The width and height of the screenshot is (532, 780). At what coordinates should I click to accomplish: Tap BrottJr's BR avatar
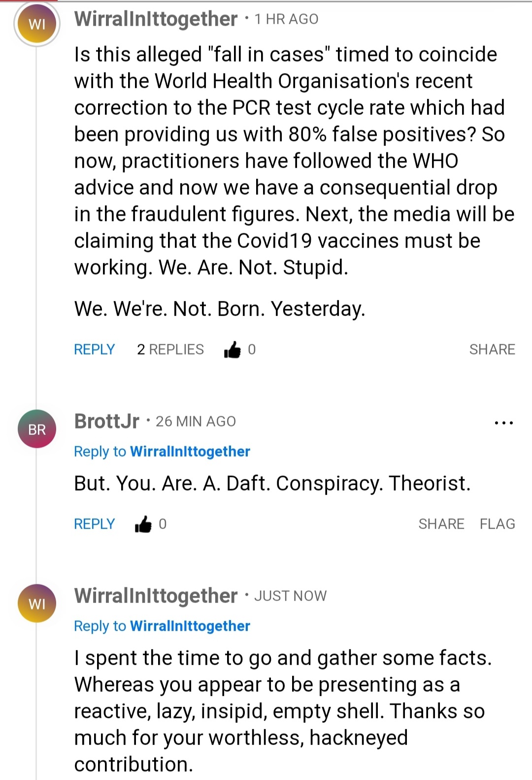click(37, 429)
